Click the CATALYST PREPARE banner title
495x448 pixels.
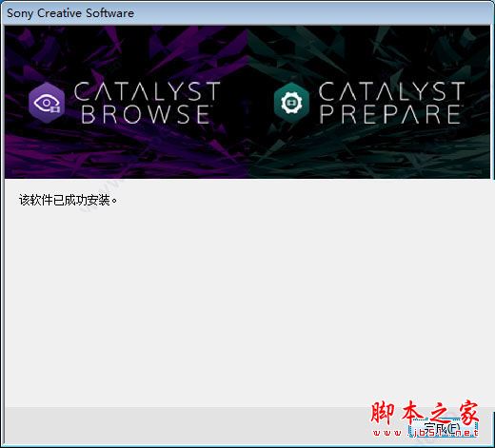(391, 103)
